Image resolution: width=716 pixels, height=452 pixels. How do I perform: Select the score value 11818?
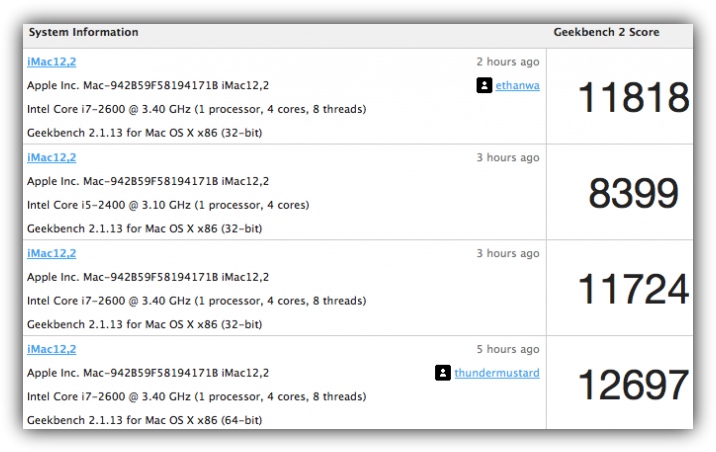click(633, 97)
